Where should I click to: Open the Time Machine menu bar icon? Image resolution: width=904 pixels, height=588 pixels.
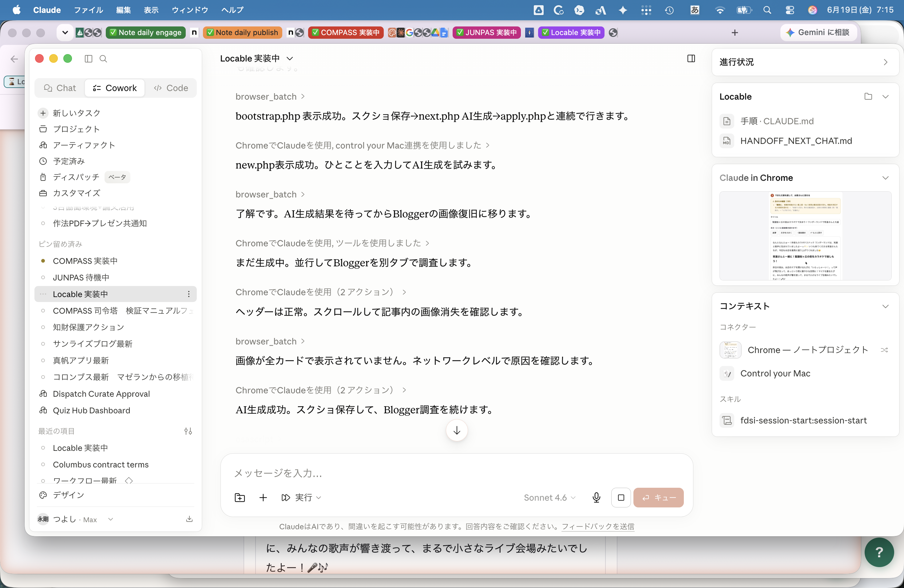click(669, 10)
